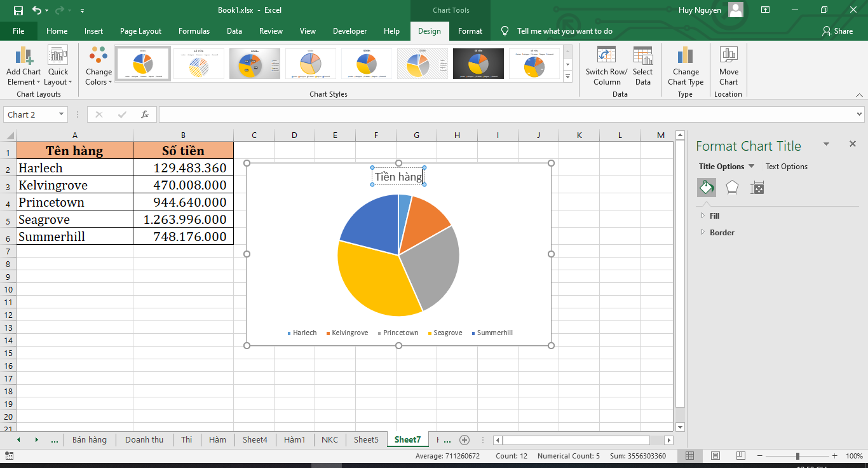The height and width of the screenshot is (468, 868).
Task: Click the Add Chart Element icon
Action: tap(24, 56)
